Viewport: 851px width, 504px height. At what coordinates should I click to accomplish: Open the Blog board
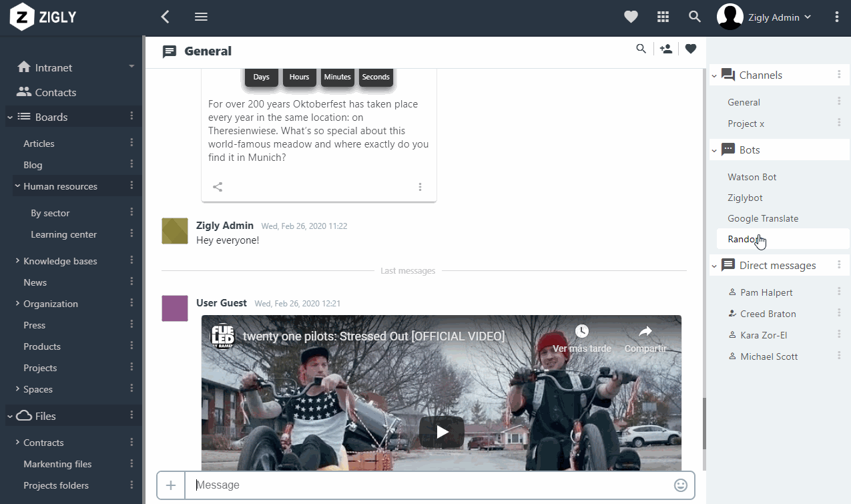tap(33, 165)
